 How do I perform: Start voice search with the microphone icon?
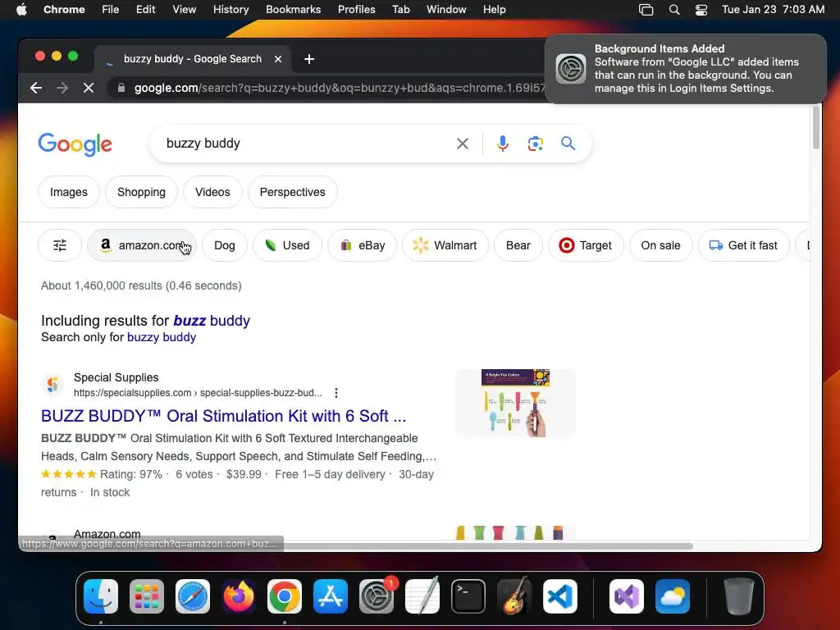click(503, 144)
